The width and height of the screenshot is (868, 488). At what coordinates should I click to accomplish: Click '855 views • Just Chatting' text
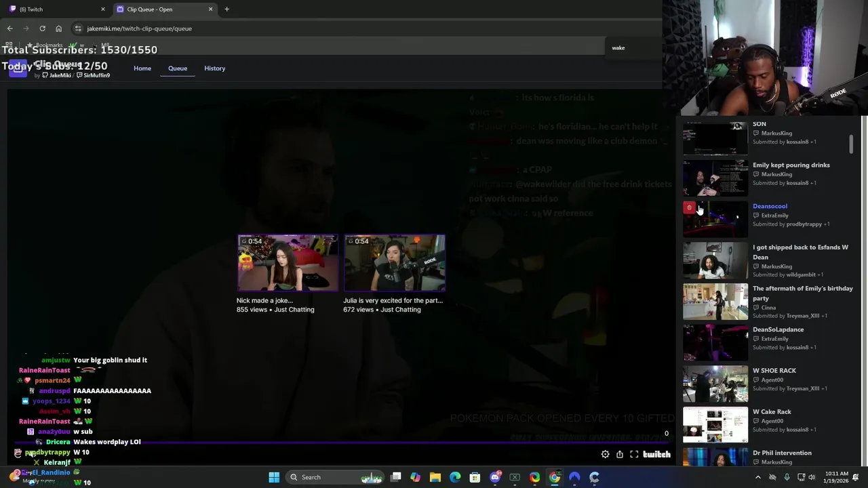[x=275, y=310]
